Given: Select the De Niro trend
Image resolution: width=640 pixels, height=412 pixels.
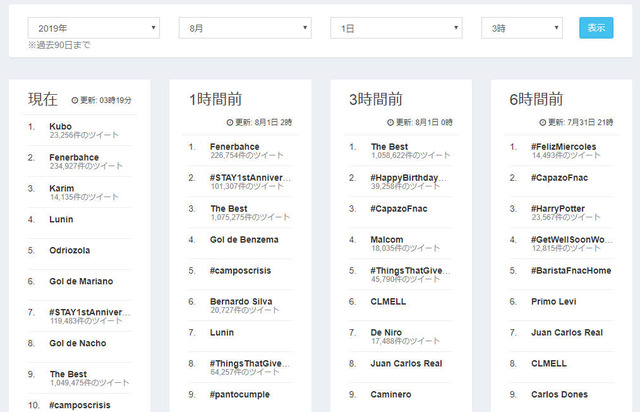Looking at the screenshot, I should click(x=386, y=332).
